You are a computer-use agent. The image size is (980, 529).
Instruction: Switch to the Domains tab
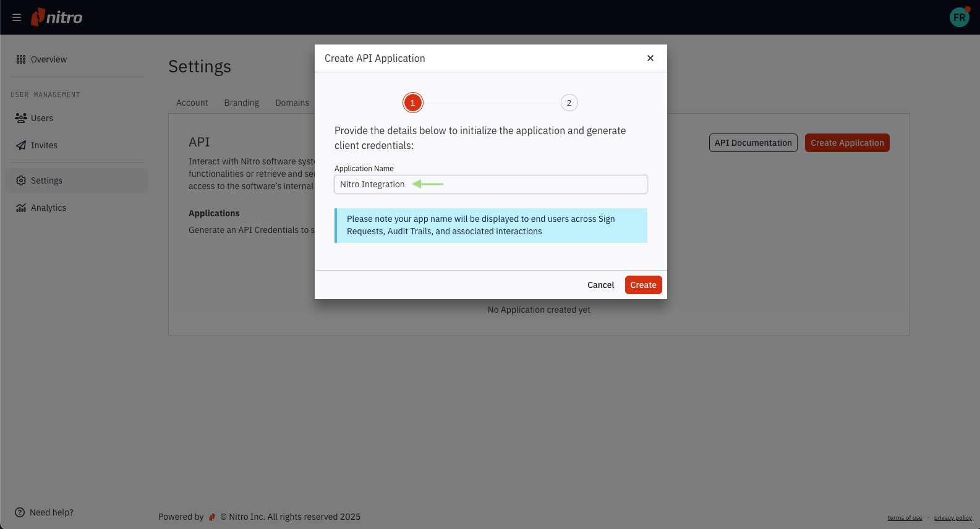pyautogui.click(x=292, y=103)
